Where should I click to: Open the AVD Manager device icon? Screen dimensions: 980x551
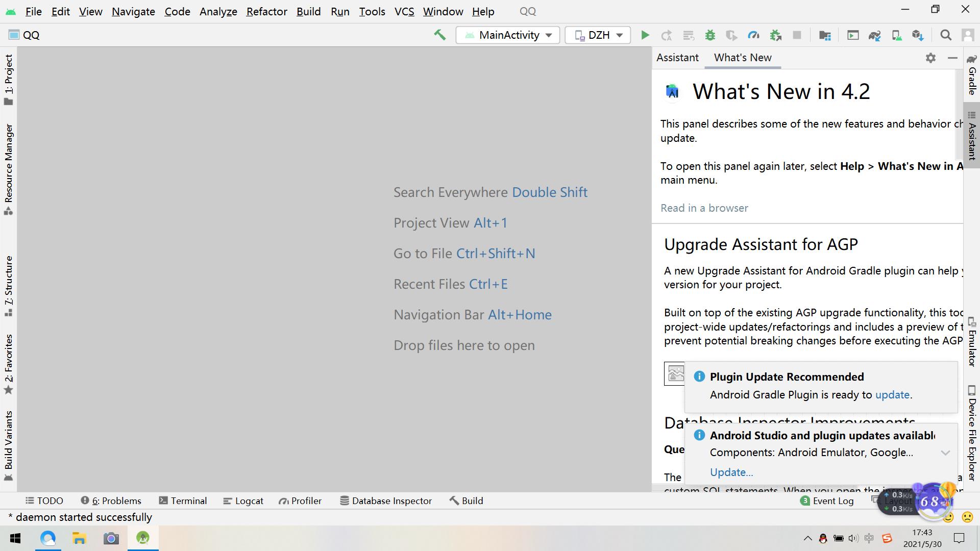tap(896, 35)
